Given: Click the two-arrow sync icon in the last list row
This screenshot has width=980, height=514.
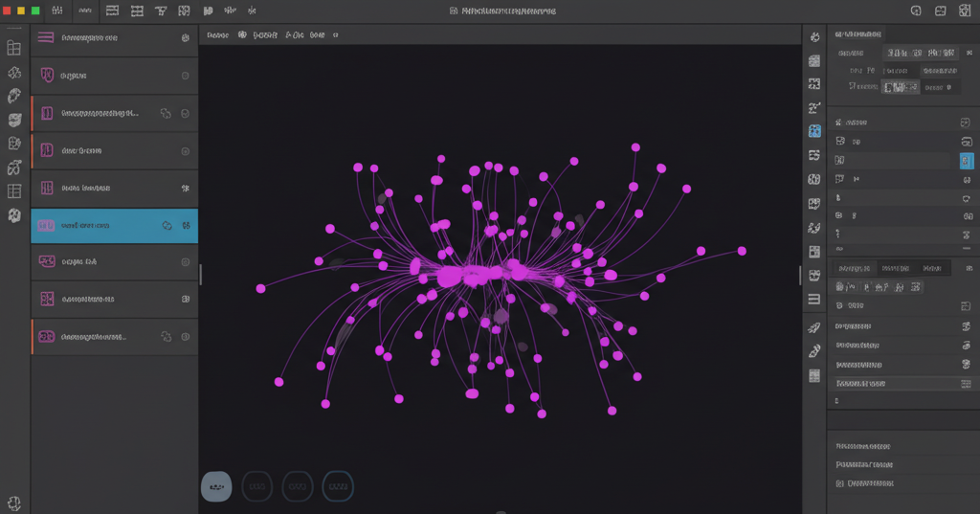Looking at the screenshot, I should 167,336.
